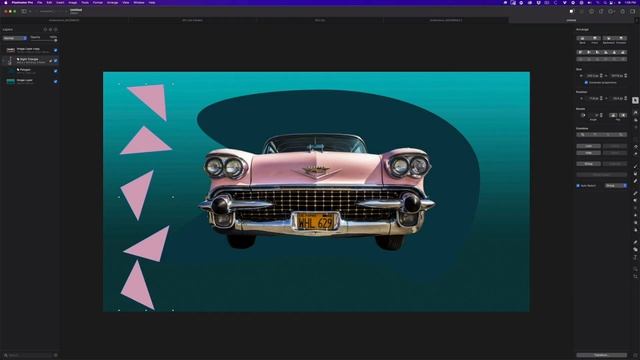Click the height field stepper
Image resolution: width=640 pixels, height=360 pixels.
click(x=625, y=76)
